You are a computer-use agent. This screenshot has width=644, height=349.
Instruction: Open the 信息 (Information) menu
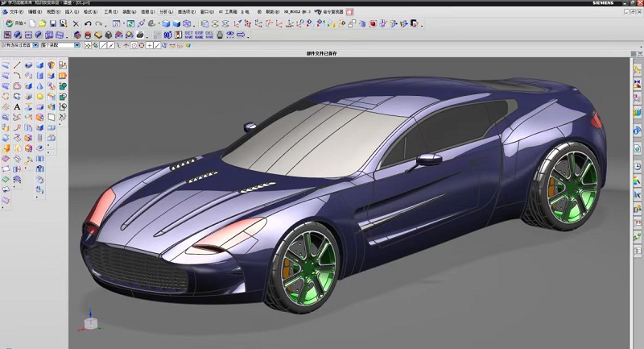148,12
